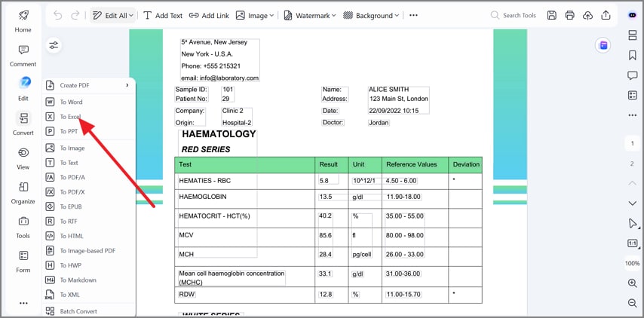Open the Tools section in sidebar

coord(23,228)
